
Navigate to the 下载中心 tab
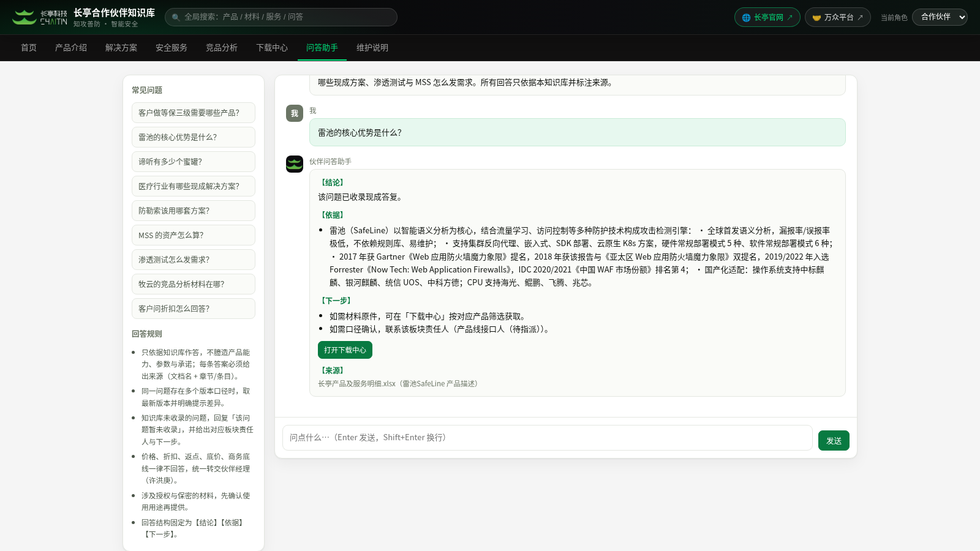pyautogui.click(x=272, y=48)
